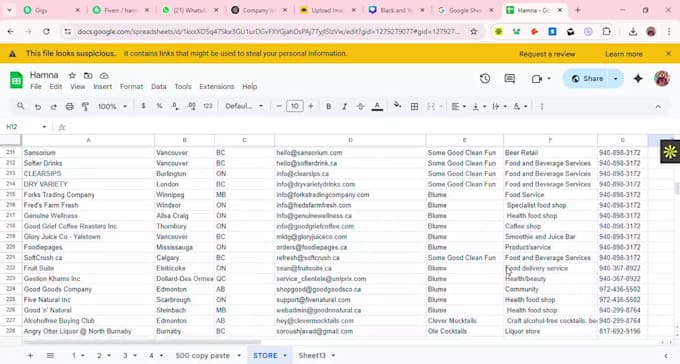Open the 500 copy paste sheet tab
This screenshot has width=680, height=364.
coord(203,355)
